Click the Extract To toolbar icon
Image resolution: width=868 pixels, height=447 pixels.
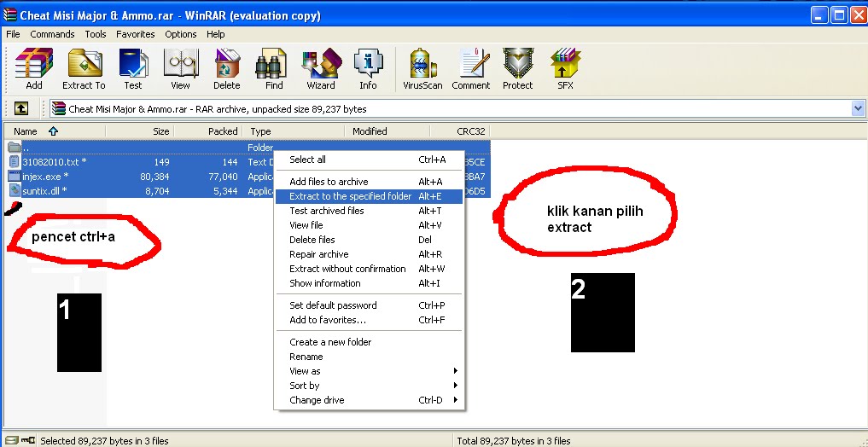[x=84, y=62]
